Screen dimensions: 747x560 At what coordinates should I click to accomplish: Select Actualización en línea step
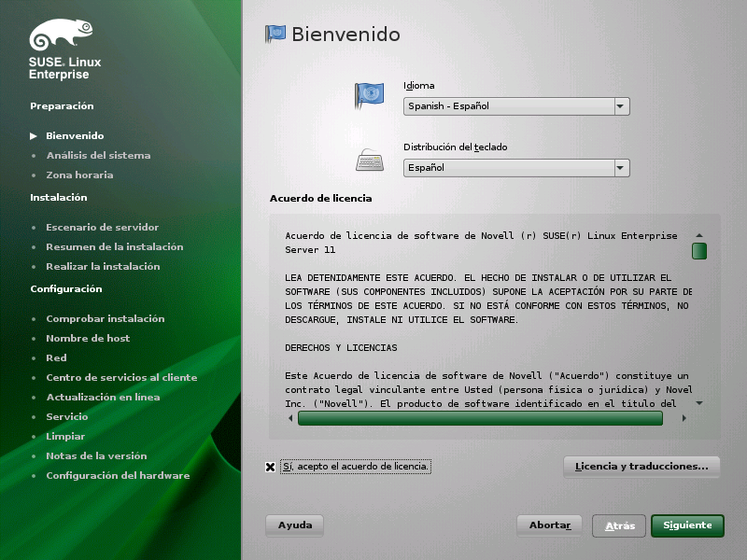tap(103, 398)
